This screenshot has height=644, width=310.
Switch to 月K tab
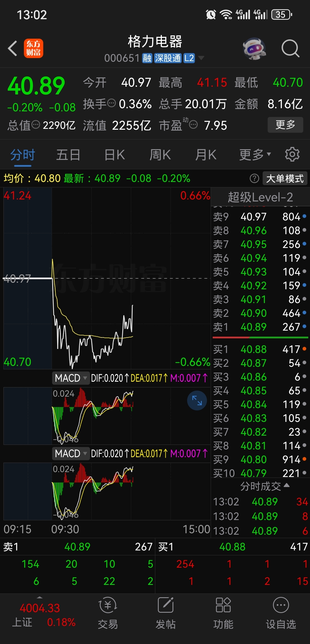(206, 155)
